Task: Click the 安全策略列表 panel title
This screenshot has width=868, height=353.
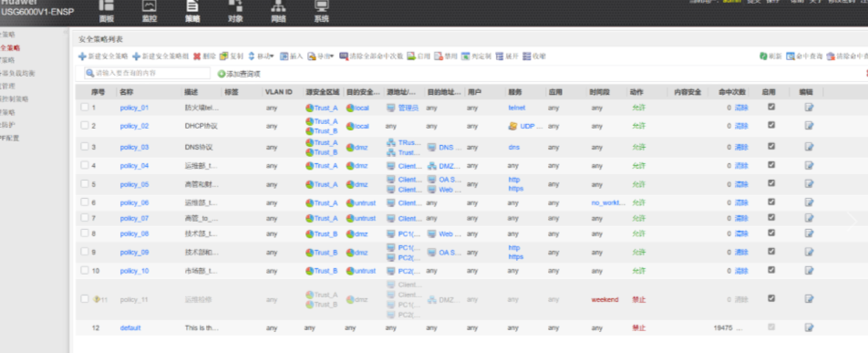Action: point(100,39)
